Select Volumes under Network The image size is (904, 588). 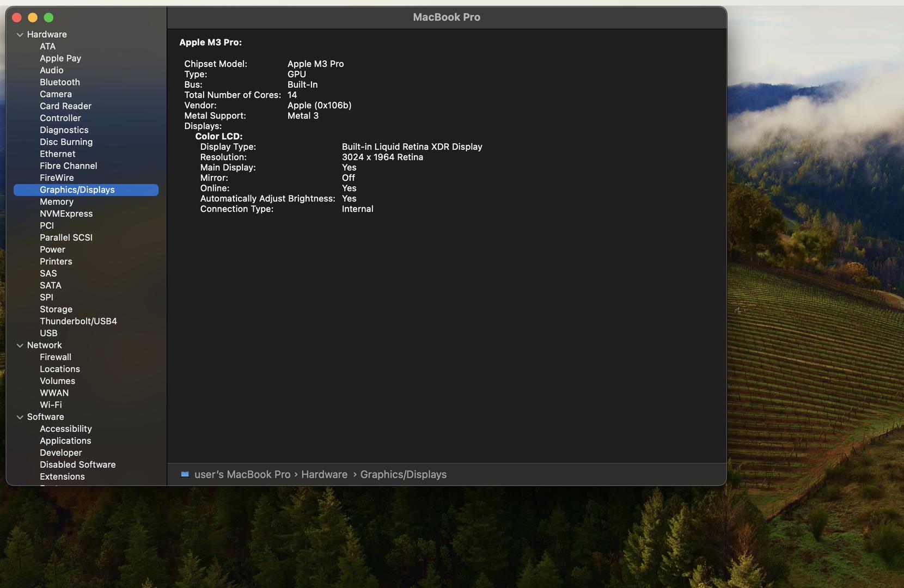tap(57, 382)
